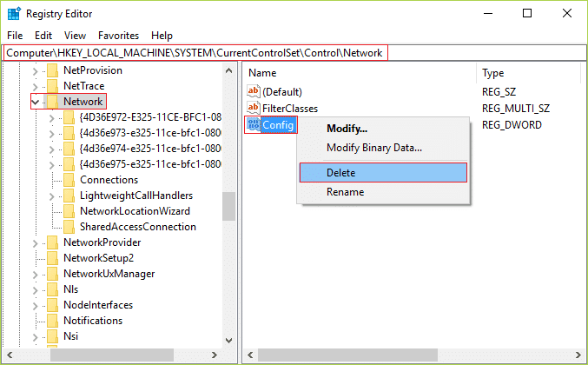
Task: Open the View menu
Action: (75, 36)
